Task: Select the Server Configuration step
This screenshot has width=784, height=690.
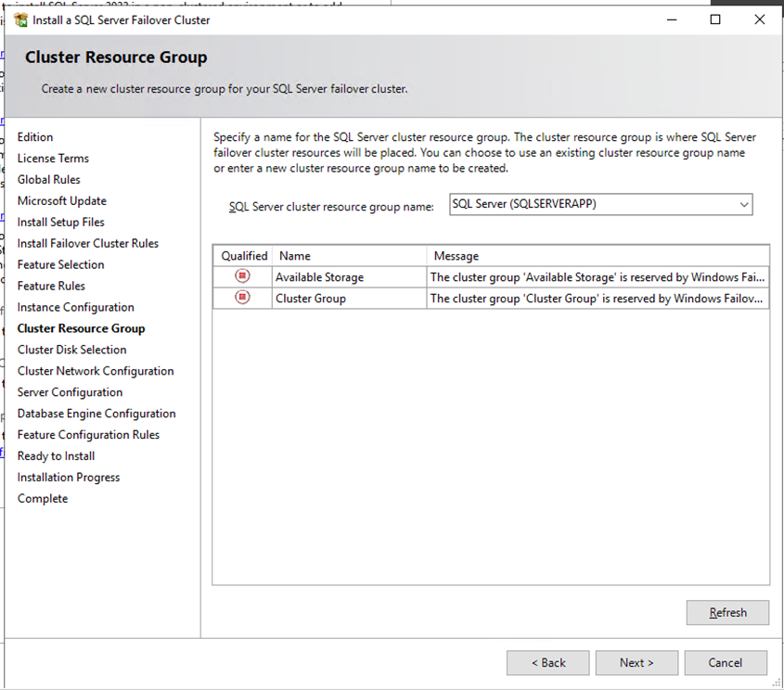Action: point(70,392)
